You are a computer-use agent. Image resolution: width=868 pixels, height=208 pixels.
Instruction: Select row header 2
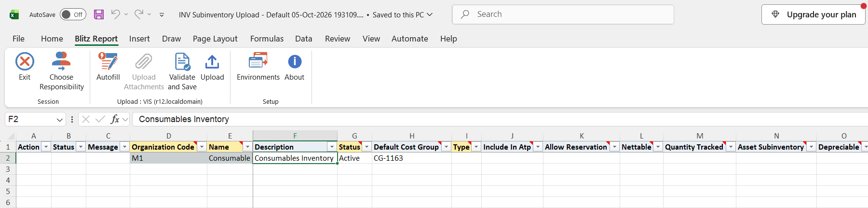click(8, 158)
